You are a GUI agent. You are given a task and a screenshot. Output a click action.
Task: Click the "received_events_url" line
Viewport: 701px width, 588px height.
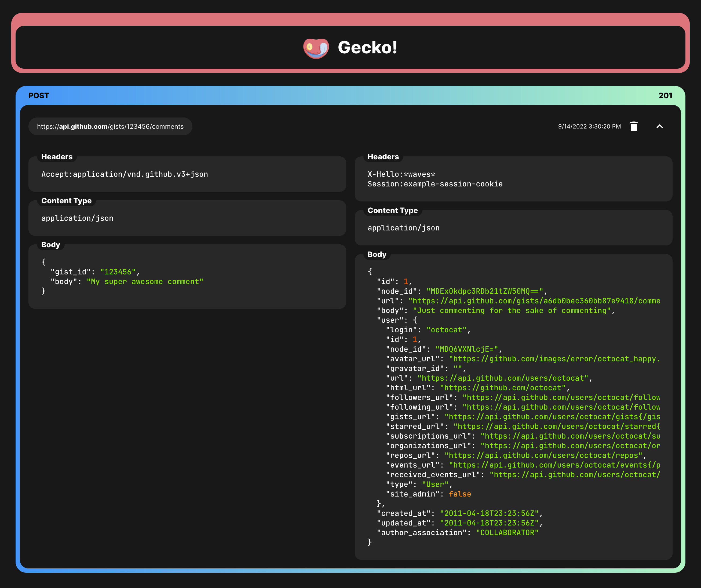click(x=523, y=475)
